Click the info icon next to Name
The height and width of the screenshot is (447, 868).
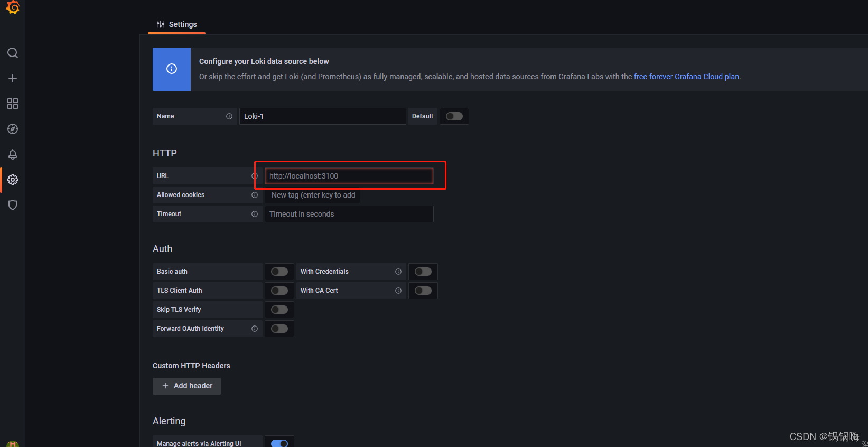tap(229, 116)
